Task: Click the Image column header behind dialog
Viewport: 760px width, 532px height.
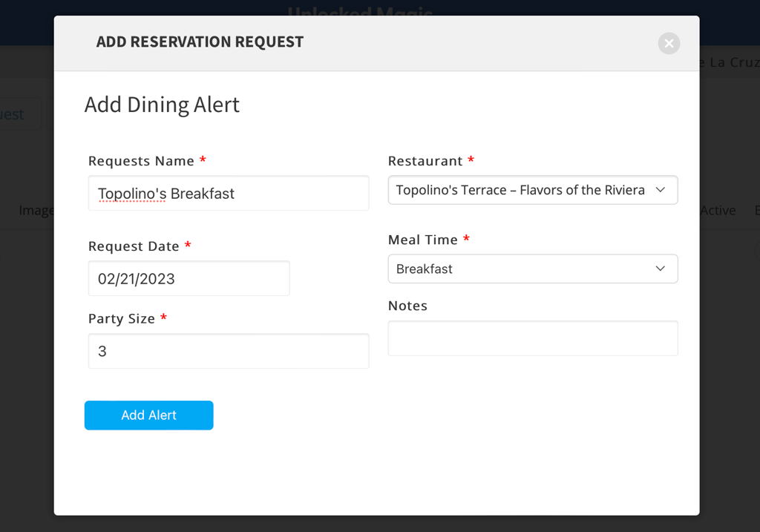Action: (x=36, y=211)
